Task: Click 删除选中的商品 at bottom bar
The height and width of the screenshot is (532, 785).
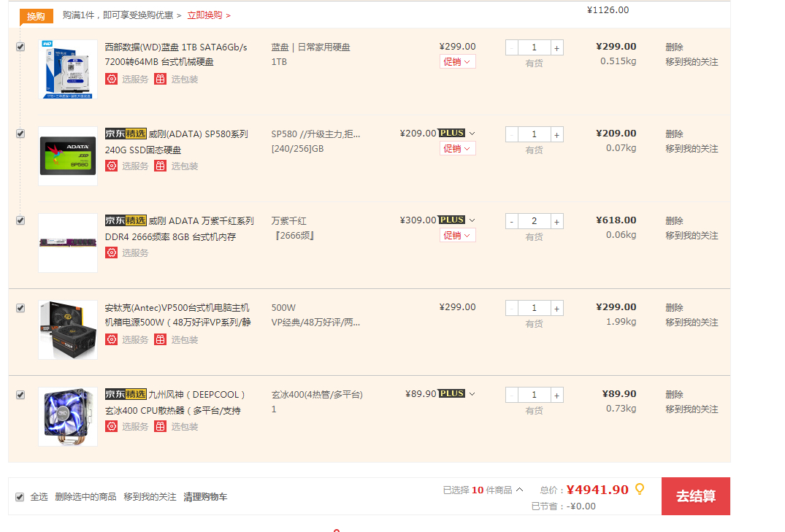Action: point(85,497)
